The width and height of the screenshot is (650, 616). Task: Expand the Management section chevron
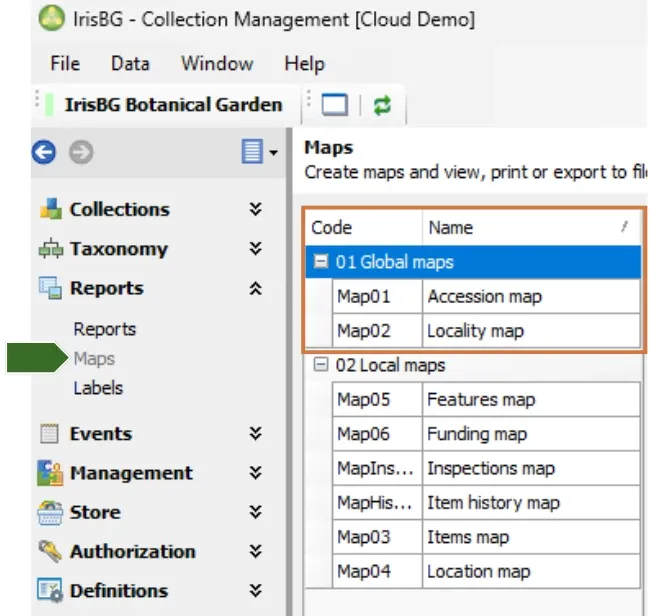[x=256, y=473]
